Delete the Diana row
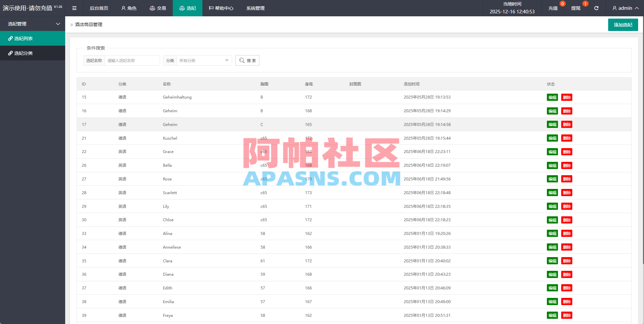Screen dimensions: 644x324 pos(567,274)
